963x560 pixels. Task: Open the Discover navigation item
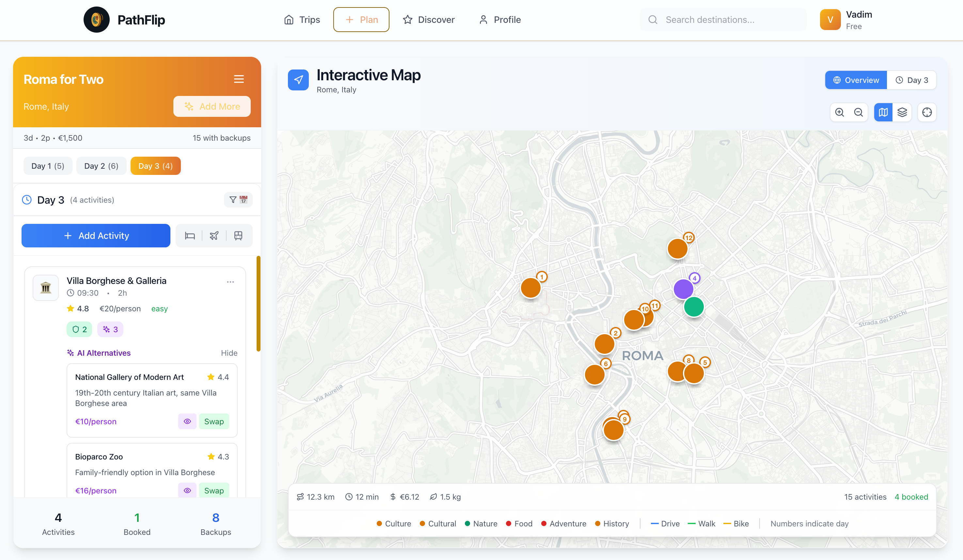tap(429, 20)
